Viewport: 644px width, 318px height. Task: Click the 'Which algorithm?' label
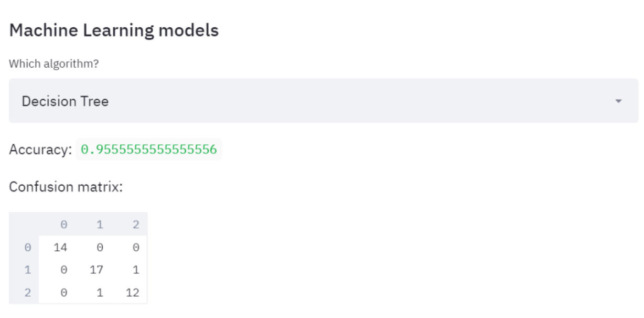[54, 63]
